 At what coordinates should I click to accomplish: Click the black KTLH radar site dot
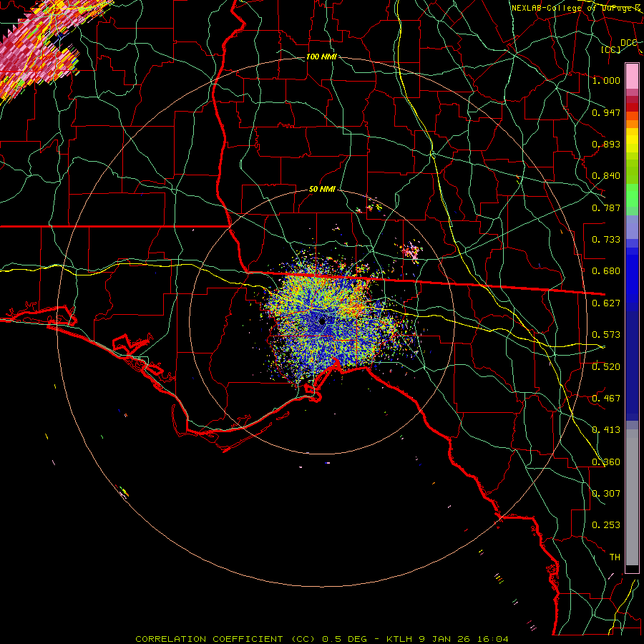(x=322, y=321)
